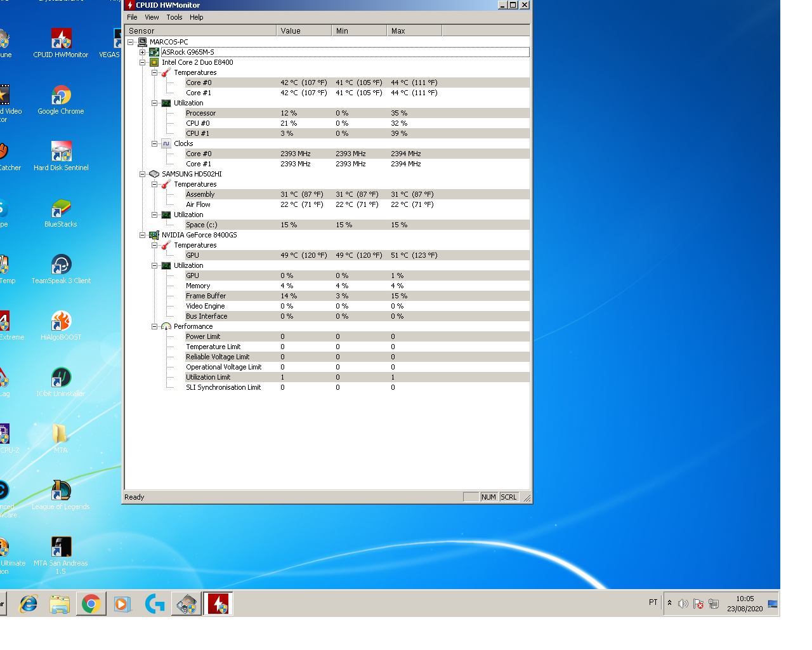Click the SAMSUNG hard drive icon
The image size is (812, 650).
coord(154,174)
